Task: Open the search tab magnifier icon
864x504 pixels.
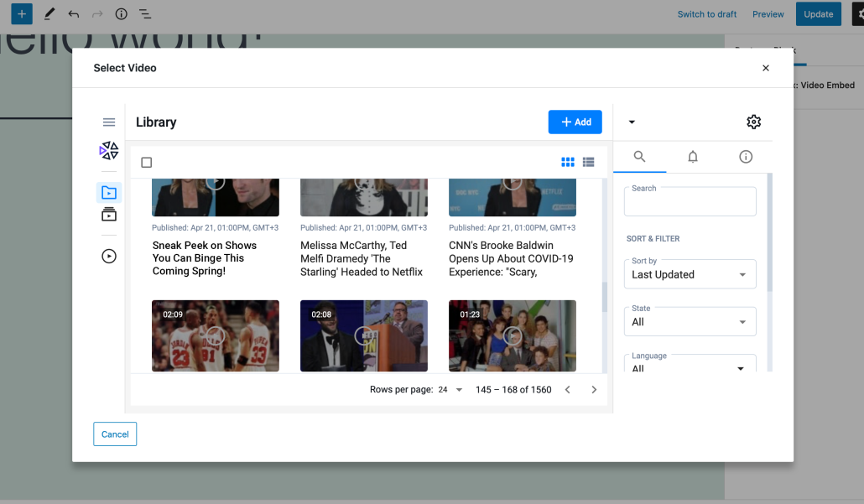Action: tap(639, 157)
